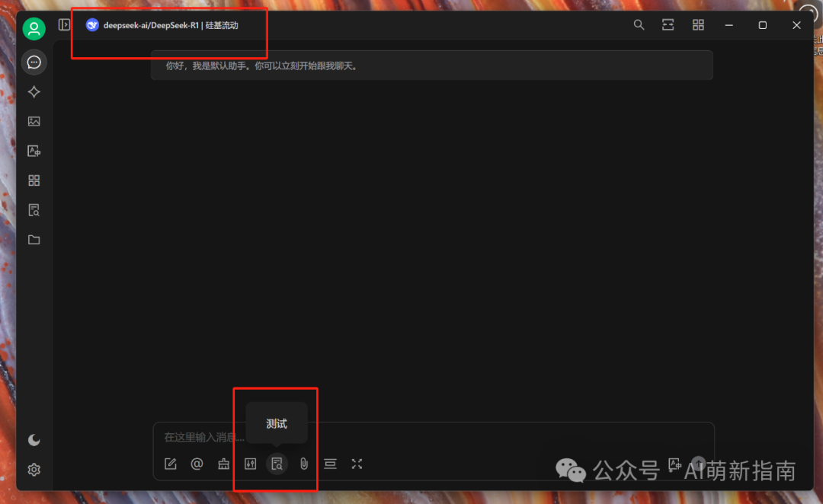Open the image painting page in sidebar
The height and width of the screenshot is (504, 823).
point(34,122)
